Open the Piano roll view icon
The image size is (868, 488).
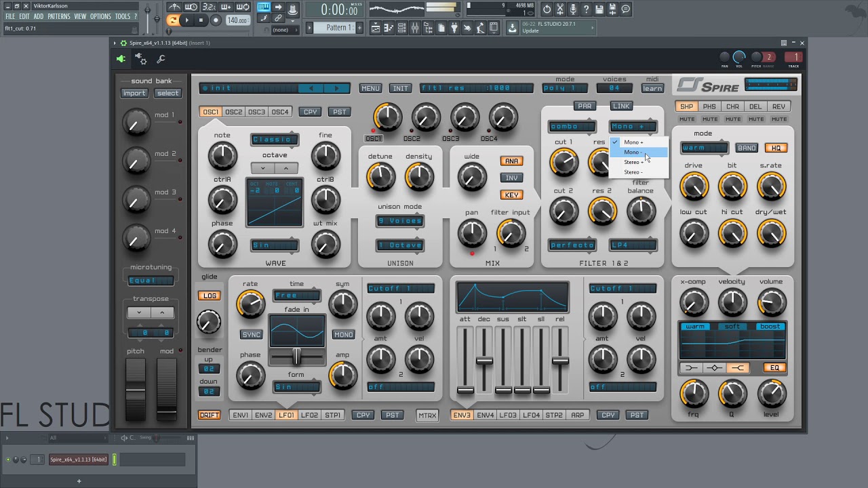click(389, 28)
